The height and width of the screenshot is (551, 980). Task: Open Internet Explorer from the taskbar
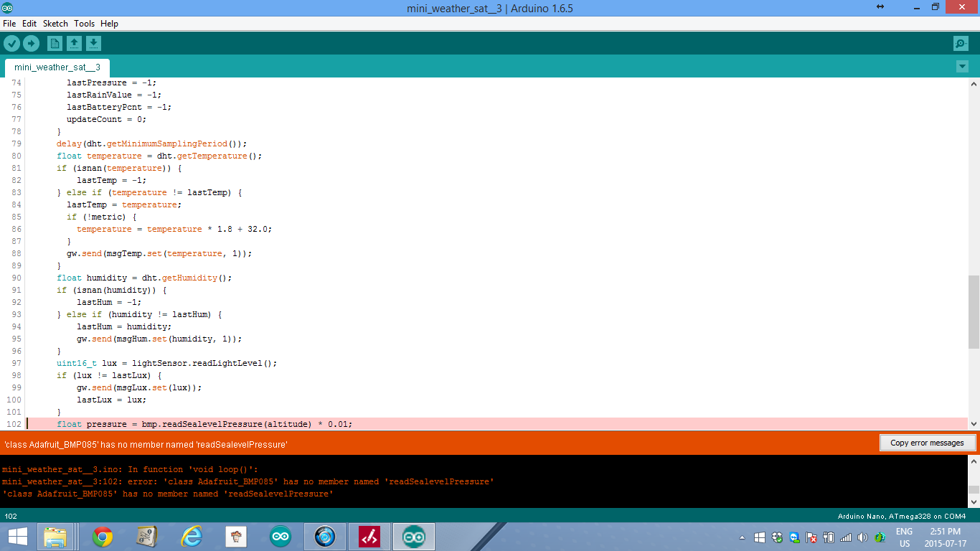[192, 537]
